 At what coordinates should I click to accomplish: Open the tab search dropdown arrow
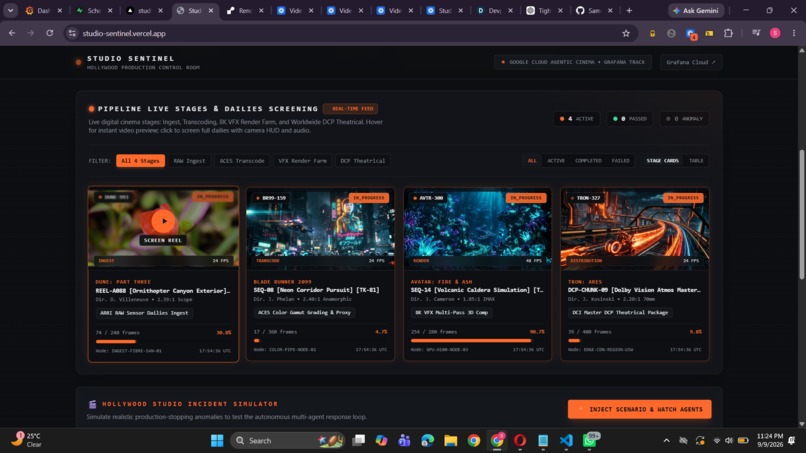10,10
